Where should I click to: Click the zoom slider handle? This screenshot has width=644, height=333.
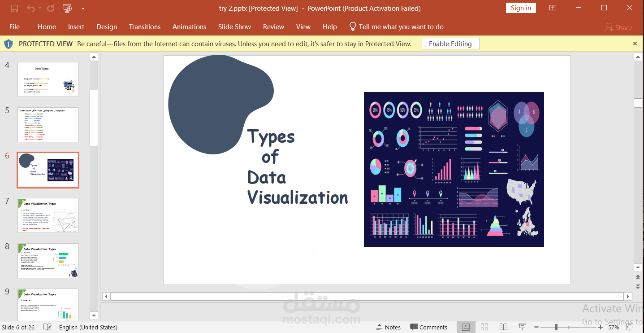[556, 327]
